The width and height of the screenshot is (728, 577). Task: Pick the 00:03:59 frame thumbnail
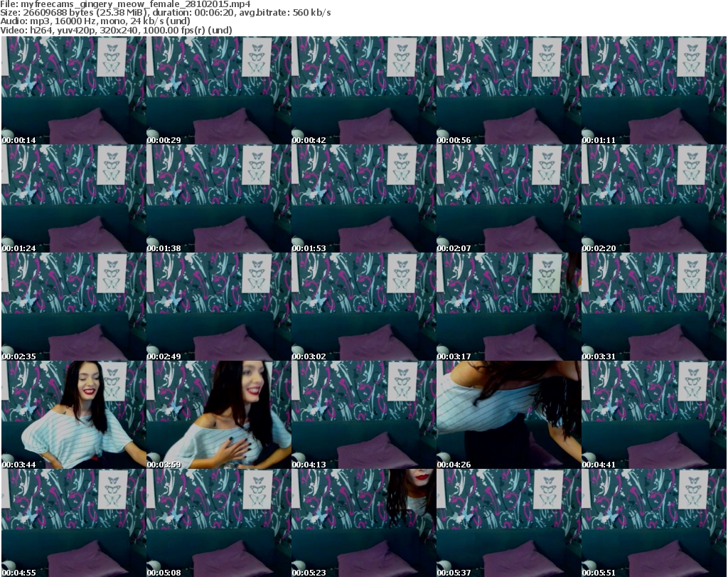[219, 415]
